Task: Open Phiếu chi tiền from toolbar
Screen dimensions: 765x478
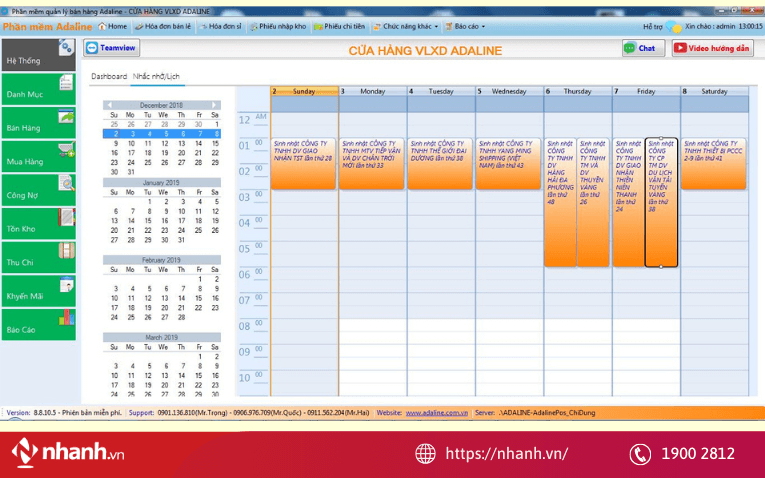Action: pos(340,26)
